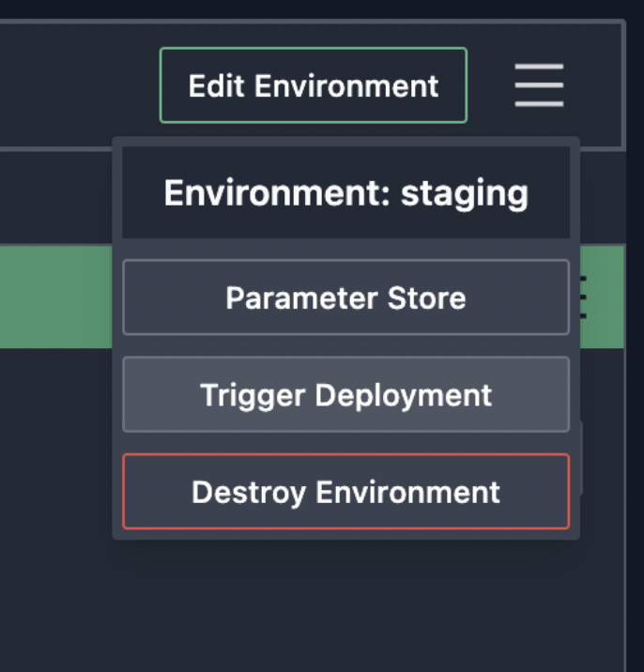The width and height of the screenshot is (644, 672).
Task: Click the partially hidden three-dot icon
Action: [584, 298]
